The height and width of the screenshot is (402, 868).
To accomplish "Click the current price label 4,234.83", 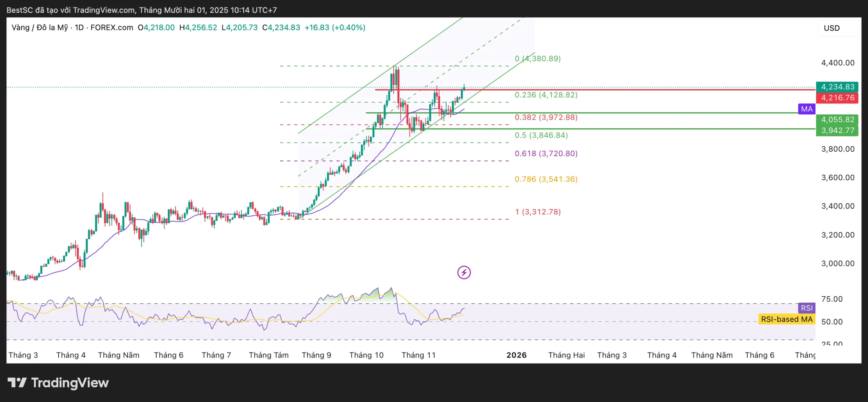I will pyautogui.click(x=837, y=87).
